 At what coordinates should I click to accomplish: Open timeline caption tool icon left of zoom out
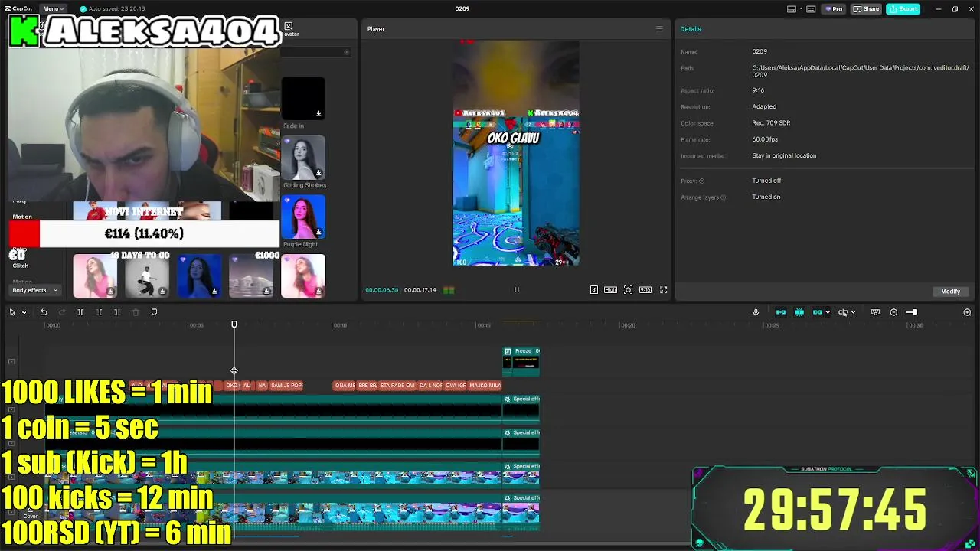[875, 312]
